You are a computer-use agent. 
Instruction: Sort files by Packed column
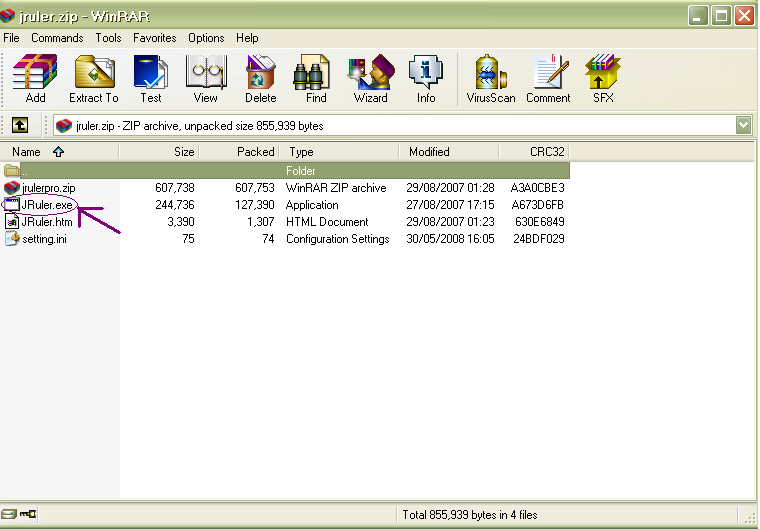coord(239,152)
